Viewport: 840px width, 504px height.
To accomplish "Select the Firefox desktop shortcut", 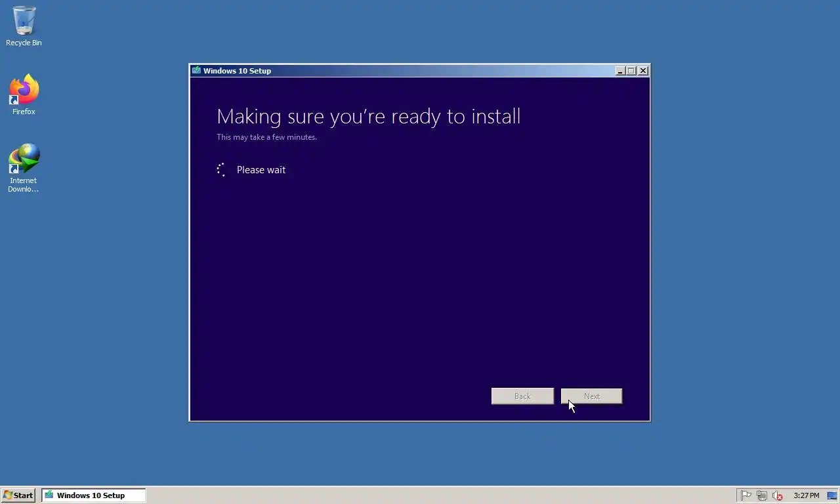I will coord(24,95).
